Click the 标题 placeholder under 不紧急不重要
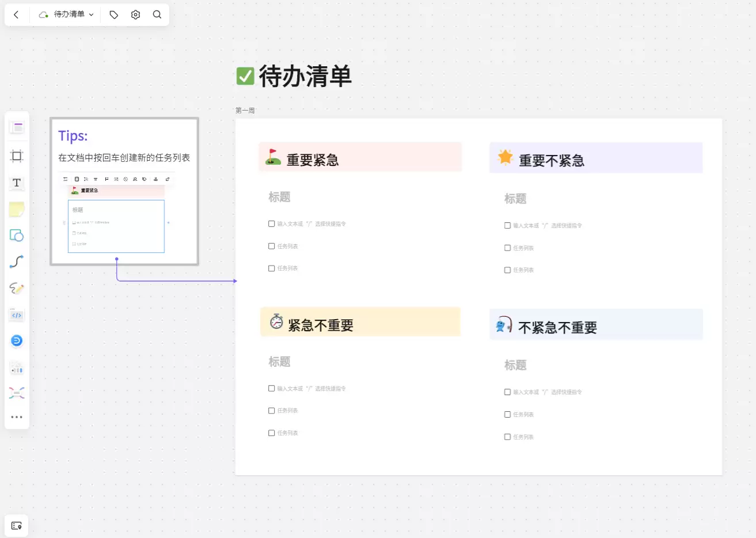This screenshot has height=538, width=756. click(x=515, y=365)
